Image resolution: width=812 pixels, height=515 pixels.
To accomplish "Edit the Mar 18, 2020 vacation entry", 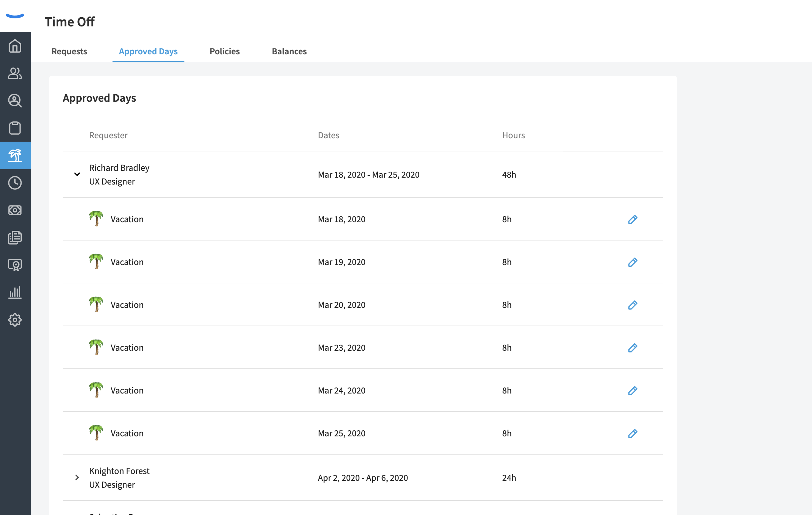I will point(633,219).
